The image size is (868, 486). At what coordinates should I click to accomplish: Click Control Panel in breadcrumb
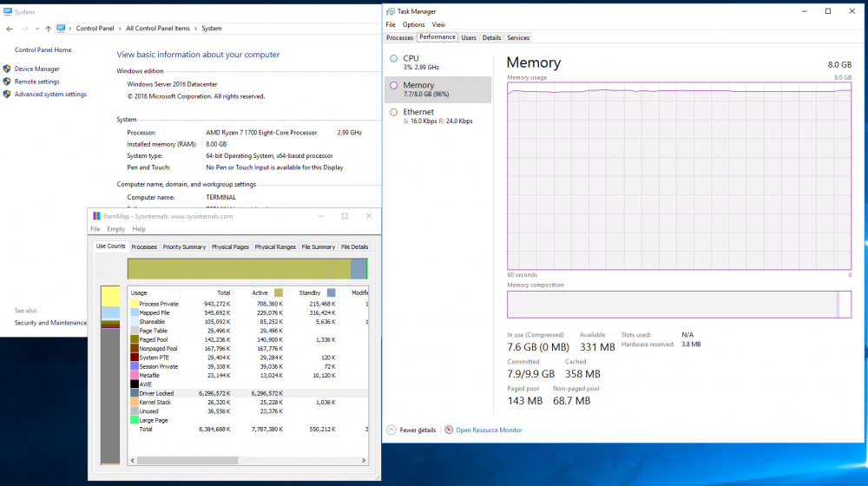coord(95,29)
